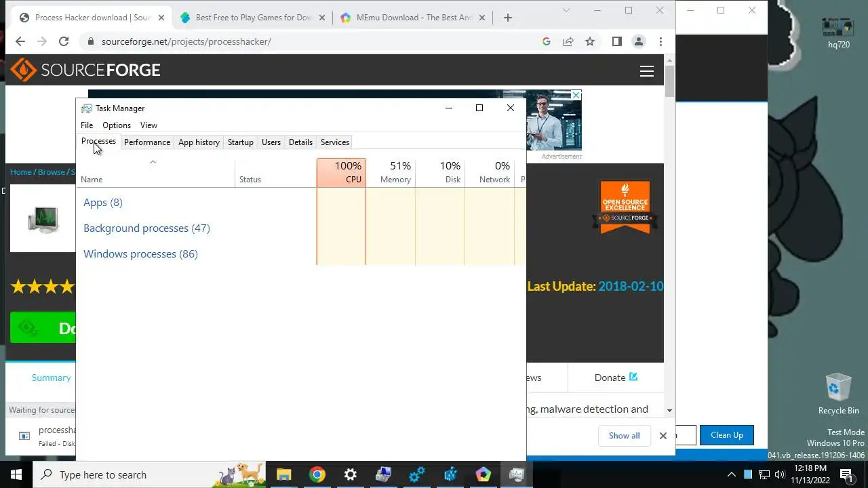
Task: Bookmark this page with star icon
Action: [590, 41]
